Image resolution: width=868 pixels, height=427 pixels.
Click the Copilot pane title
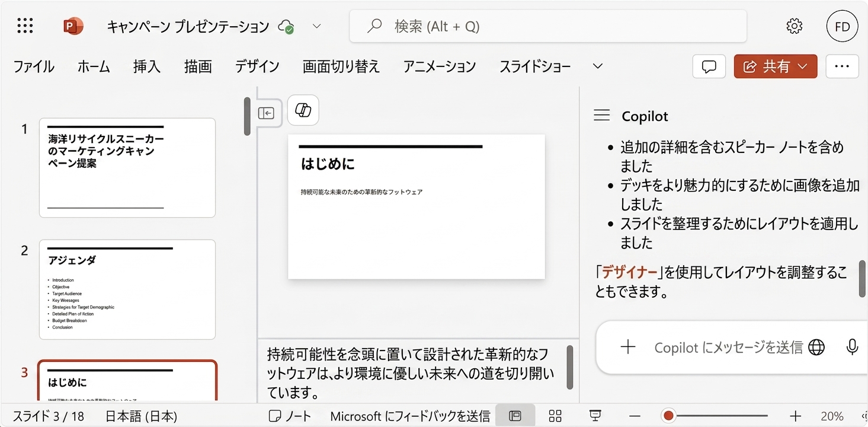click(645, 116)
